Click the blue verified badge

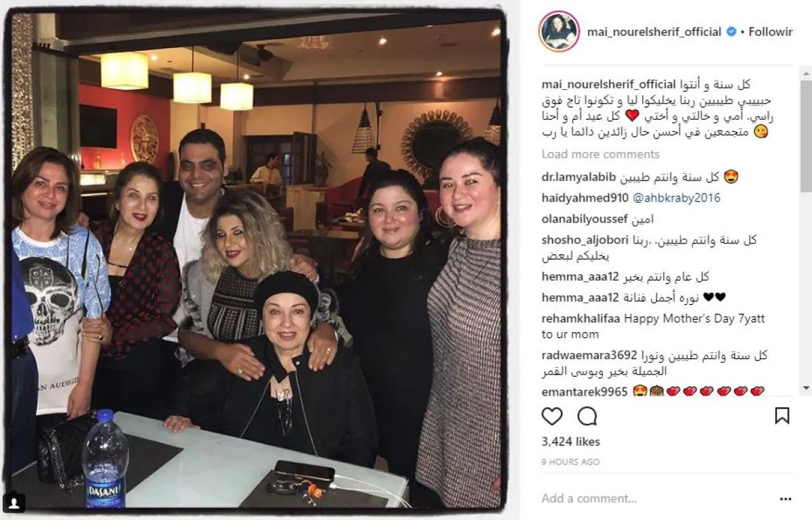click(731, 32)
